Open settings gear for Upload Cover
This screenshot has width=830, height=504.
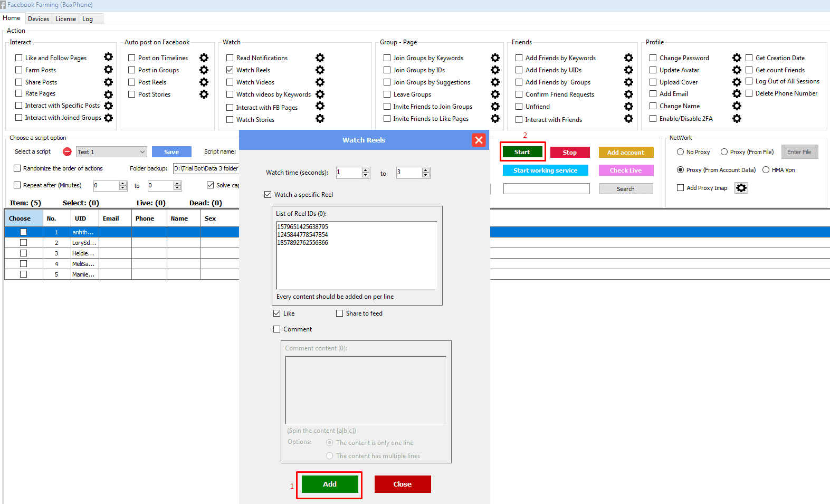tap(737, 82)
